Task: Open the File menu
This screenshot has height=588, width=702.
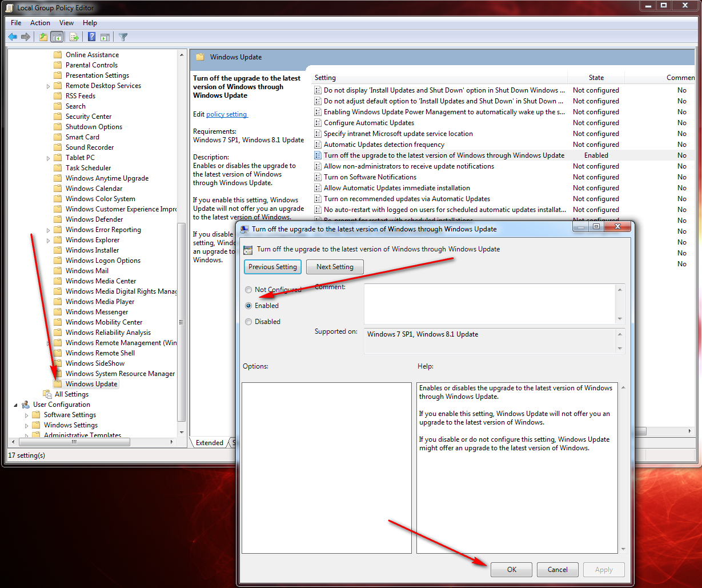Action: [16, 23]
